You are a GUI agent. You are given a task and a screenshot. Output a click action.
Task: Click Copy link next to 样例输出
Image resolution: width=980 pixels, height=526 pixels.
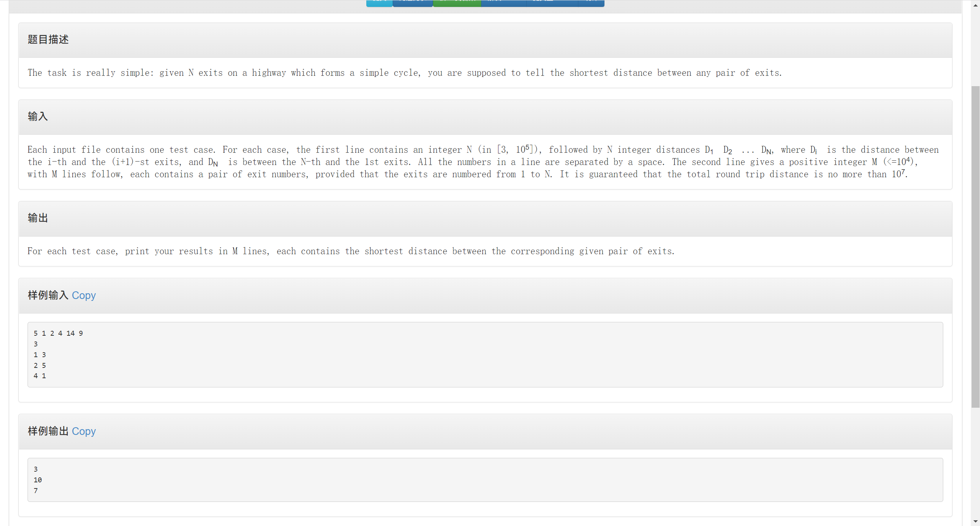(83, 431)
